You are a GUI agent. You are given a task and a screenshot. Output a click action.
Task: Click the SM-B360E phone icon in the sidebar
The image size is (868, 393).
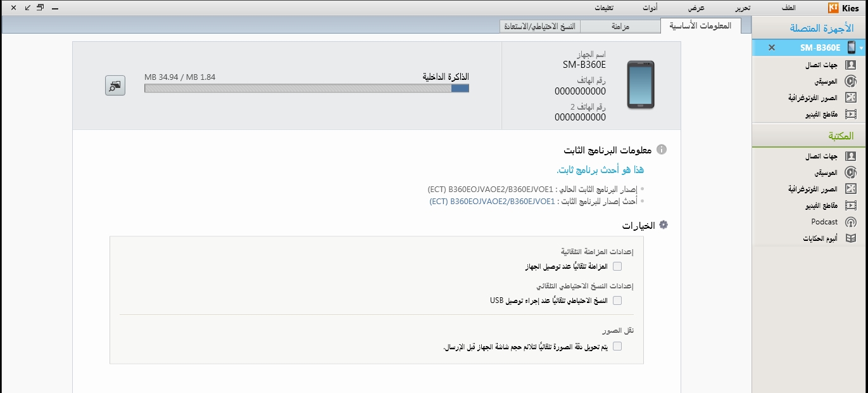(852, 48)
